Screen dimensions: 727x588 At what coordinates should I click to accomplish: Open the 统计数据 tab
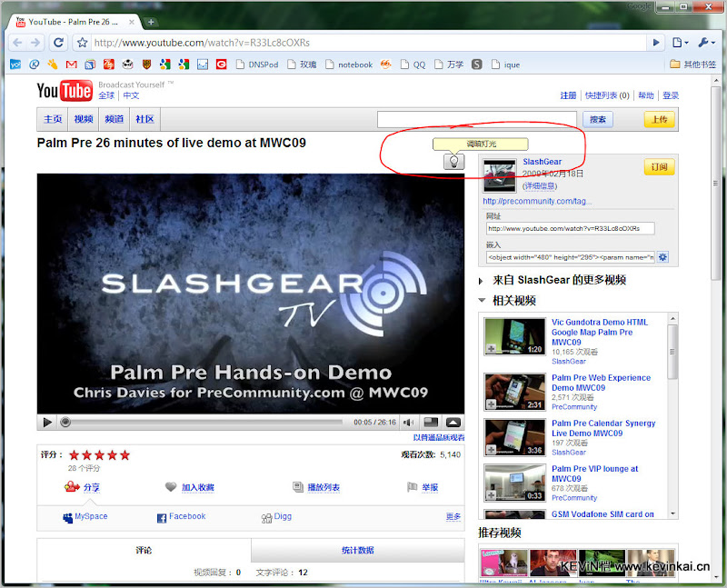(x=357, y=550)
